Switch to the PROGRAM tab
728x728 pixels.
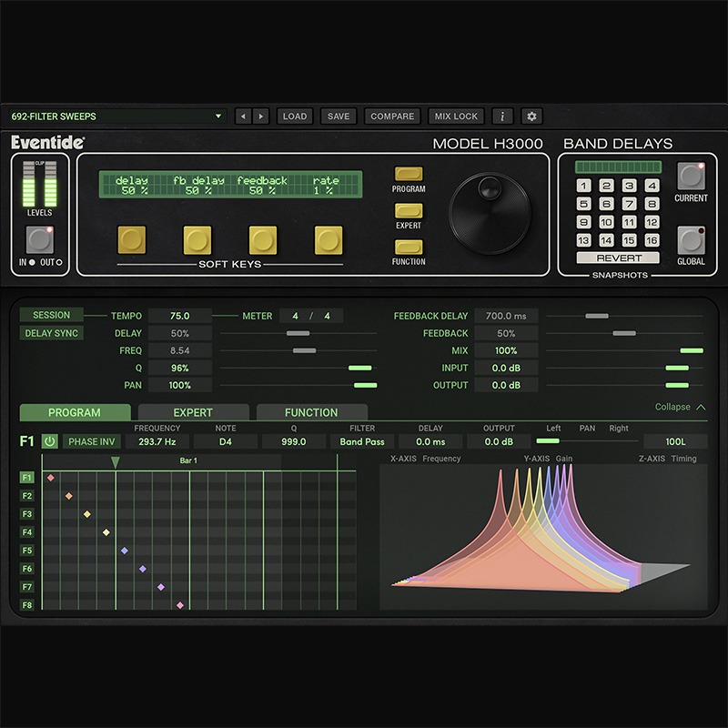coord(75,412)
